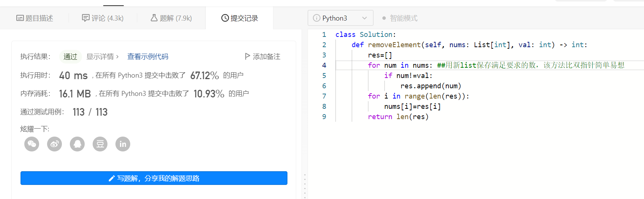Open the Python3 language dropdown
The width and height of the screenshot is (644, 199).
[x=340, y=18]
